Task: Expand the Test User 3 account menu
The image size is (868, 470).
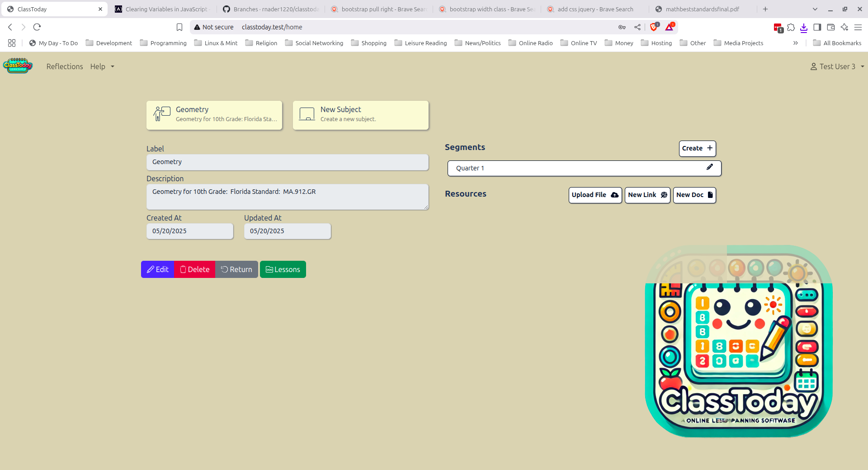Action: pyautogui.click(x=837, y=66)
